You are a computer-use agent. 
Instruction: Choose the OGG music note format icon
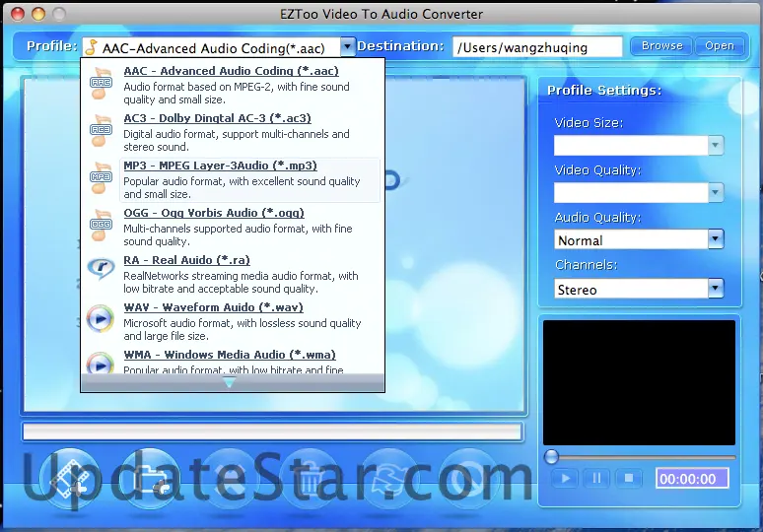click(101, 226)
